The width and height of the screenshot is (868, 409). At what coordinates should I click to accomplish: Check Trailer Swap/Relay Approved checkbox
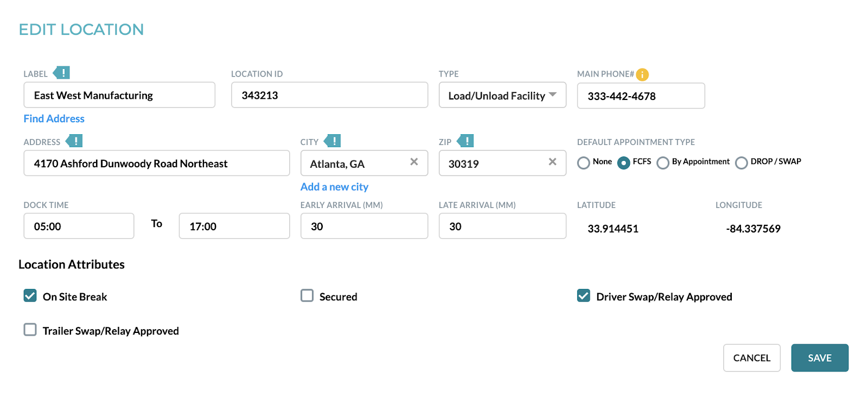(x=30, y=330)
